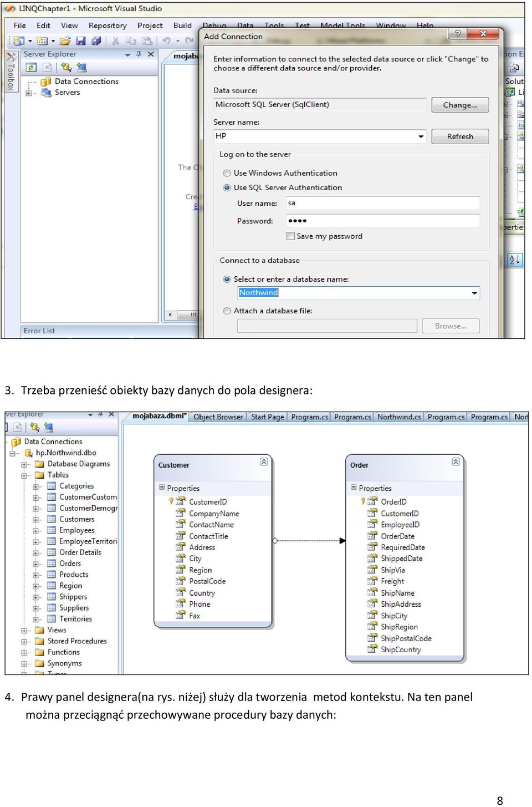Click the hp.Northwind.dbo database icon
532x807 pixels.
29,453
